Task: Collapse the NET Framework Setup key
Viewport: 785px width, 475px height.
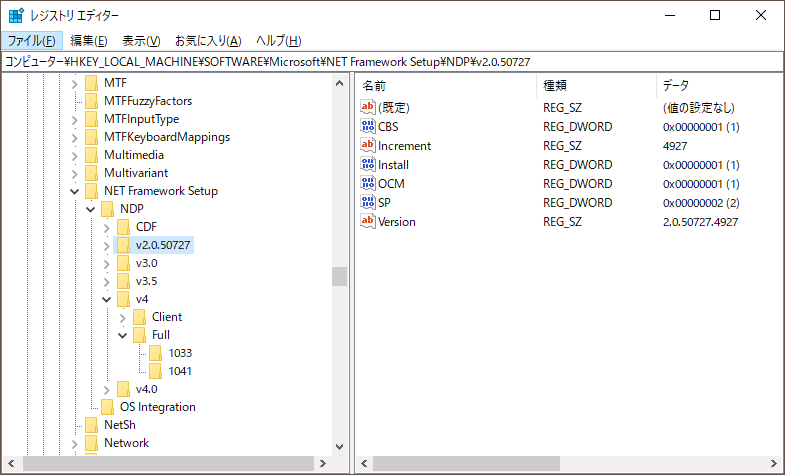Action: [x=75, y=191]
